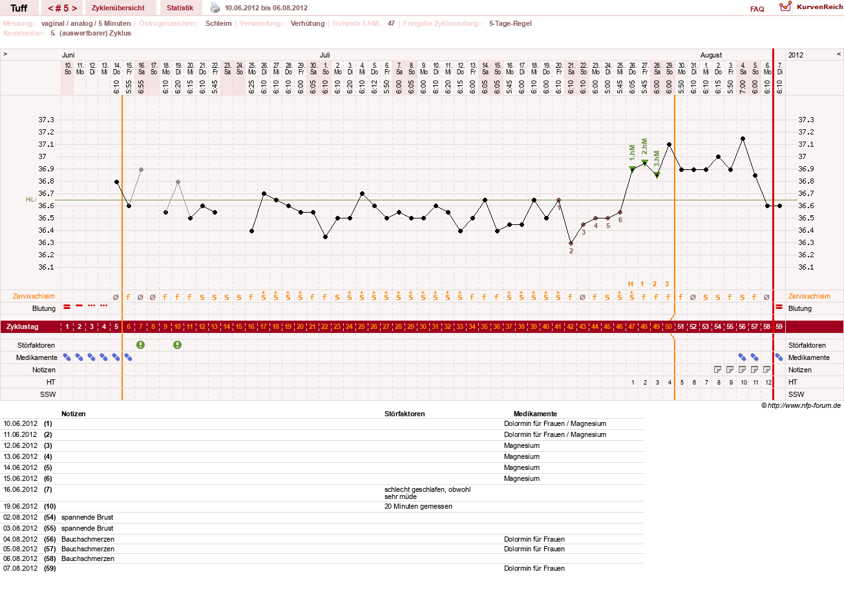Click 'Magnesium' entry for 12.06.2012

[x=522, y=445]
